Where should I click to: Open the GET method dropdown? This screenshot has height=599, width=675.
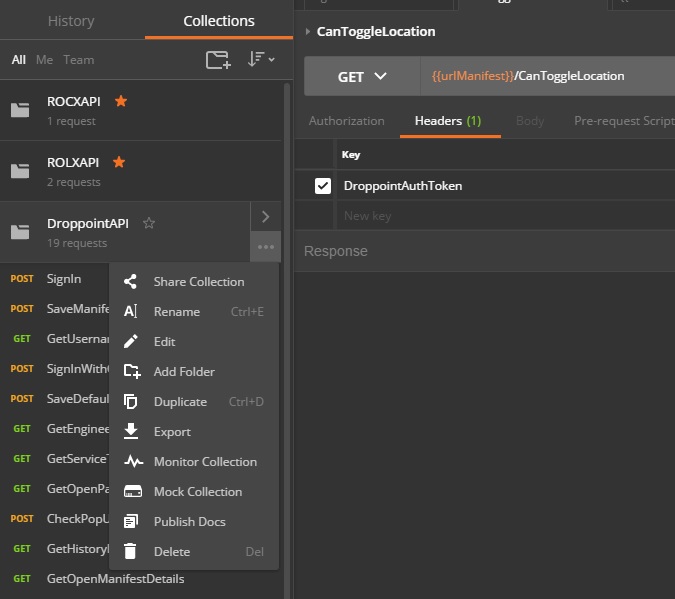(x=362, y=76)
